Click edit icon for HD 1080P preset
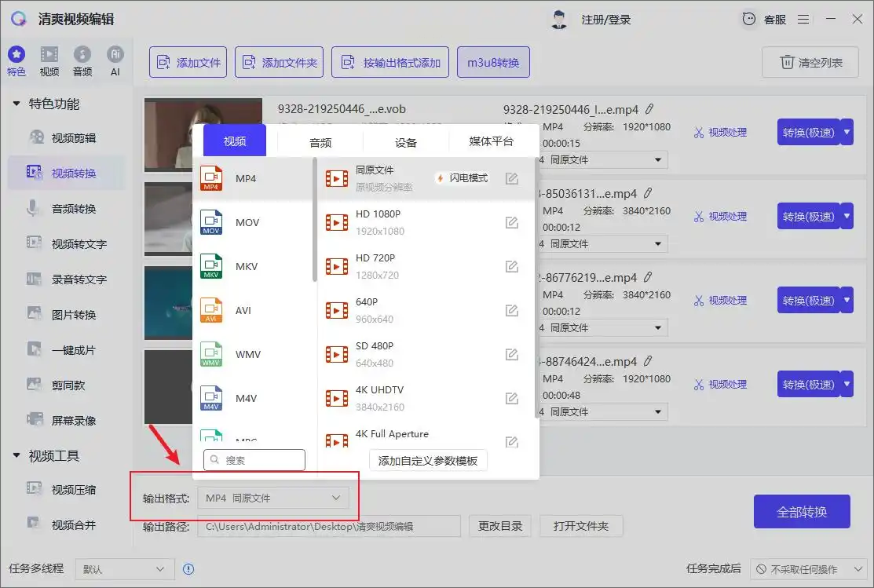The height and width of the screenshot is (588, 874). tap(511, 223)
